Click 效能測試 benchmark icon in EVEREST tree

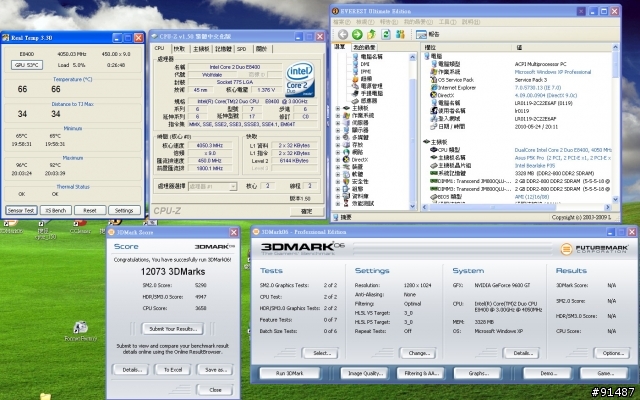pyautogui.click(x=347, y=203)
